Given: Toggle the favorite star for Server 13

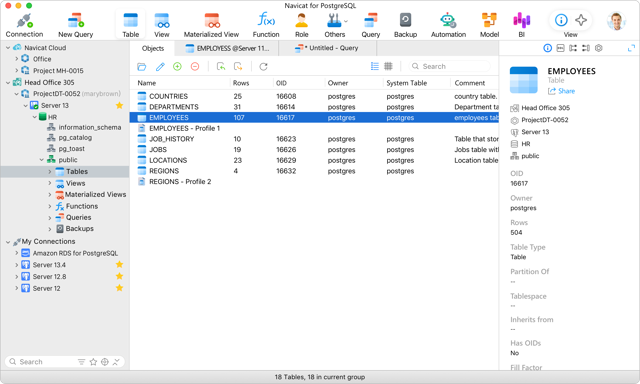Looking at the screenshot, I should point(119,105).
